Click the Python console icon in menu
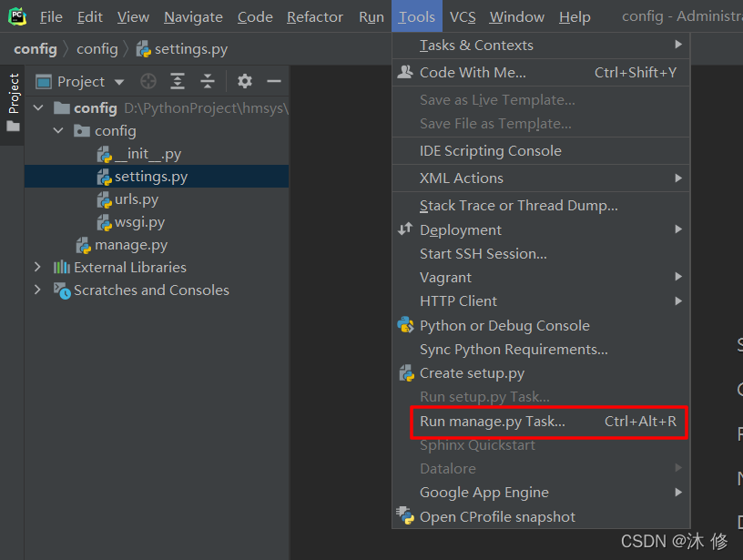The height and width of the screenshot is (560, 743). (405, 325)
